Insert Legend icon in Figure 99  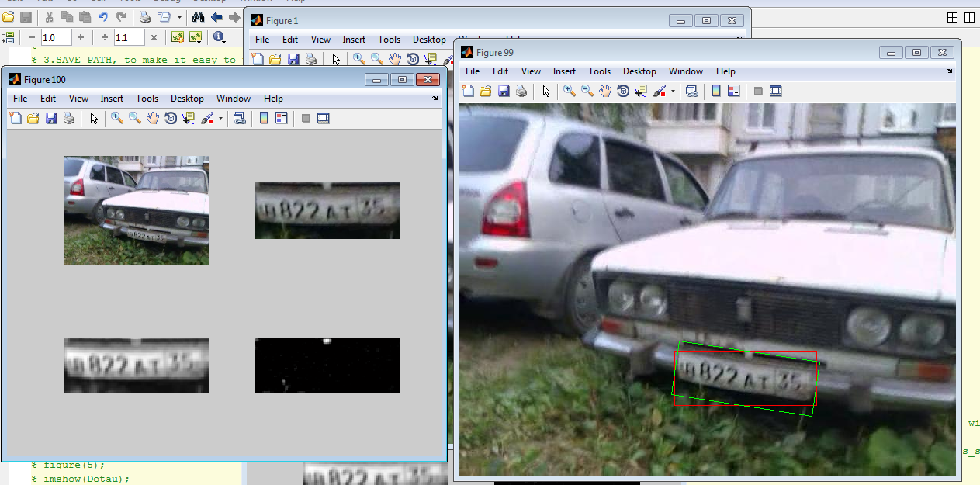734,91
